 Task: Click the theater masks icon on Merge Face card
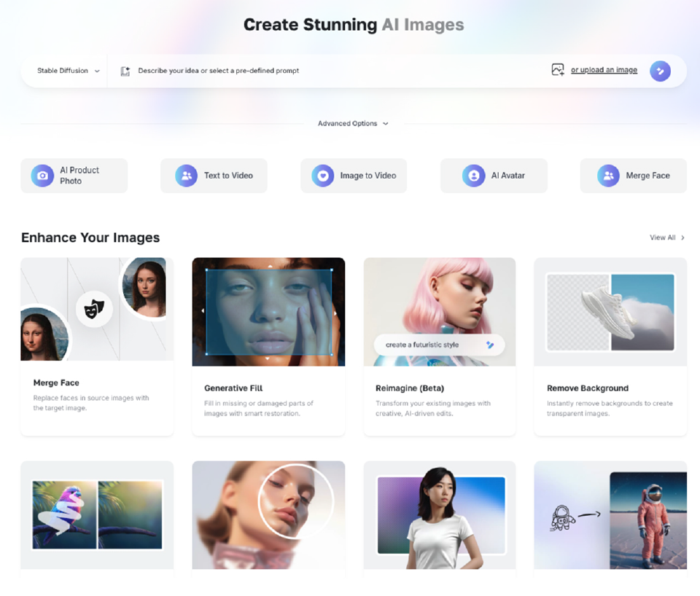click(94, 309)
